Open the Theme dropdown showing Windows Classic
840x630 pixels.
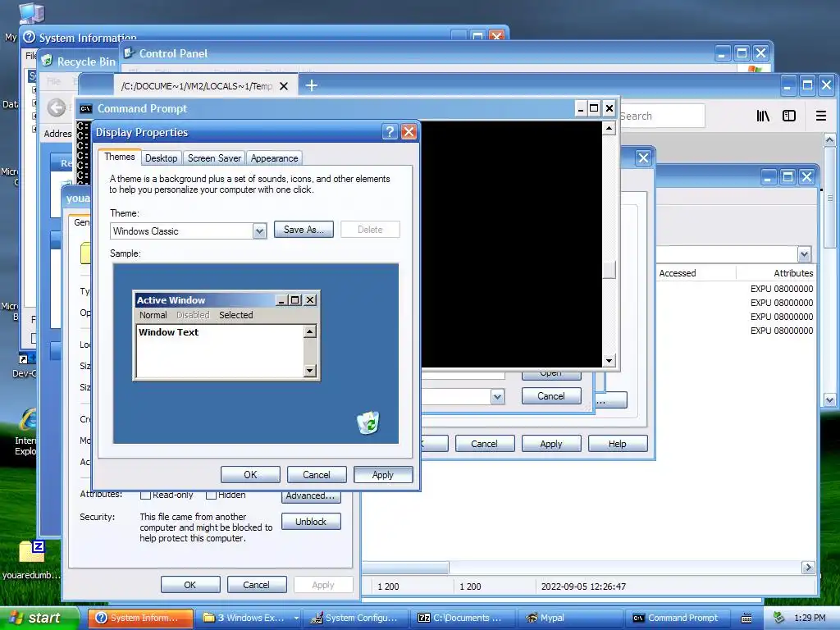click(259, 231)
